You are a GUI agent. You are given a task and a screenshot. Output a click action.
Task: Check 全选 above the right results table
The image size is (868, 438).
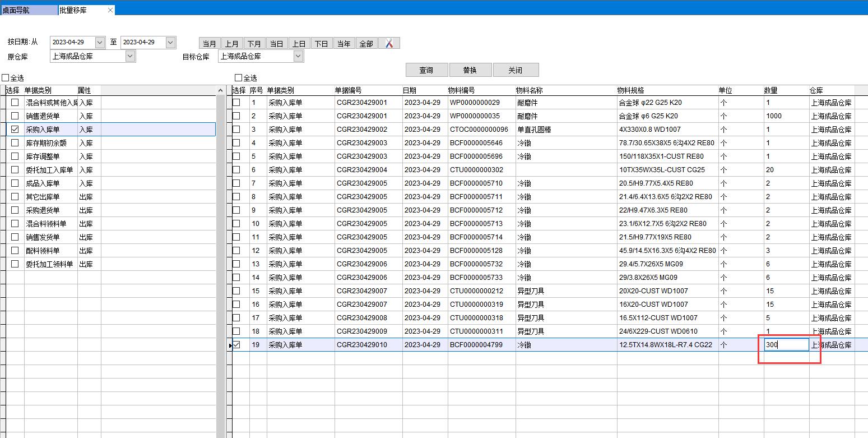click(x=239, y=78)
